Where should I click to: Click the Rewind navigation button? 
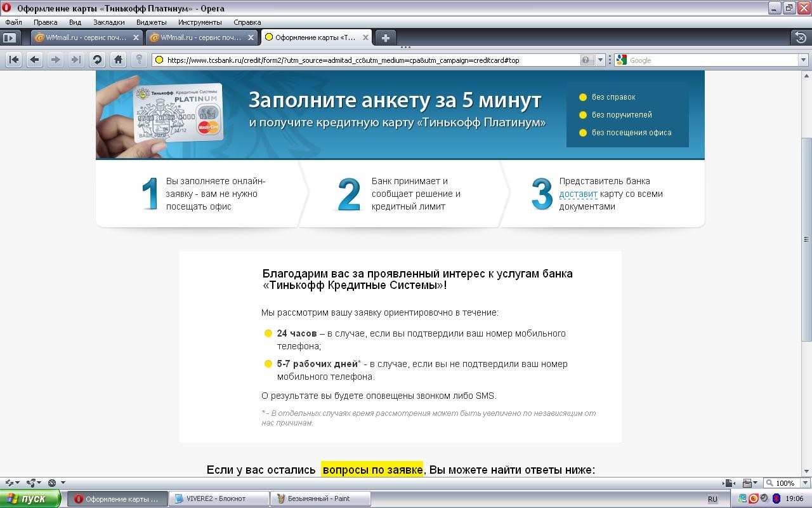click(x=13, y=60)
